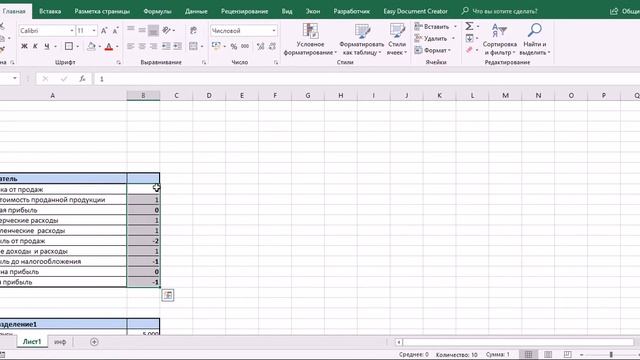This screenshot has height=360, width=640.
Task: Toggle bold formatting (Ж)
Action: tap(24, 47)
